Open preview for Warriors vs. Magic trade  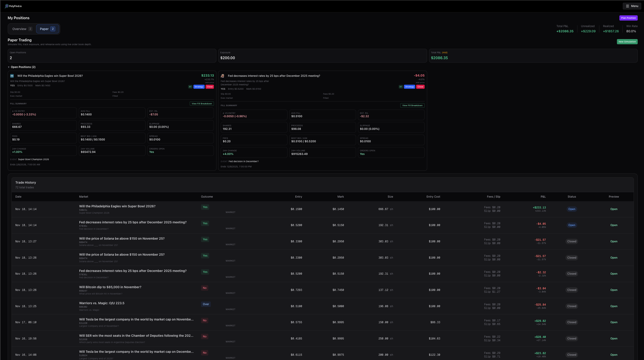pyautogui.click(x=614, y=306)
